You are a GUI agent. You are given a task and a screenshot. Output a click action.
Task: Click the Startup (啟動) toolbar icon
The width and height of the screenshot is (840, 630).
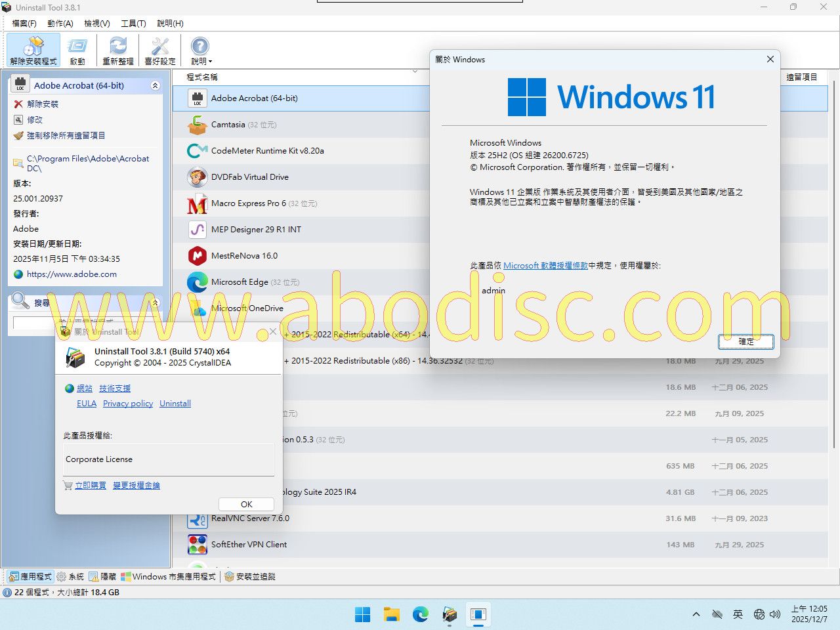pos(77,50)
